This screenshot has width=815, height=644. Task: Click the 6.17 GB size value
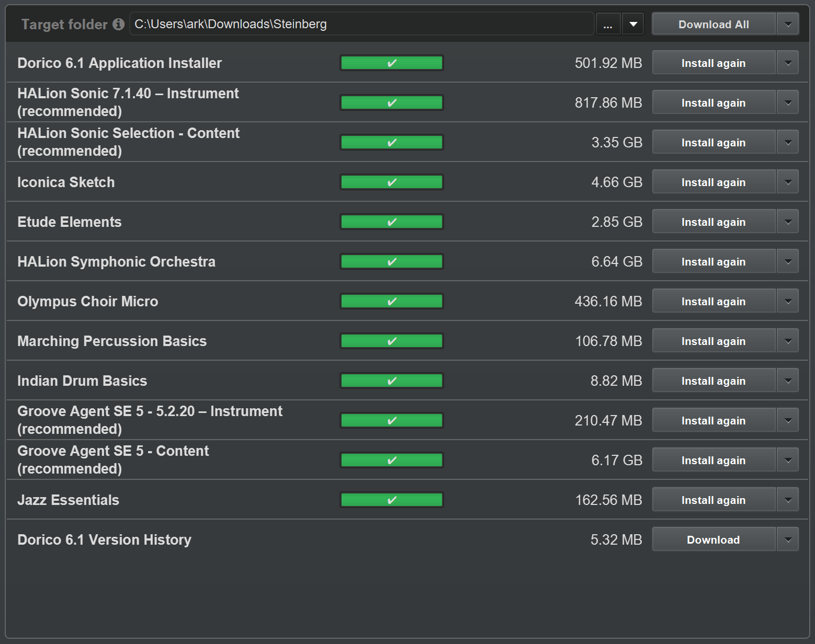click(x=617, y=461)
